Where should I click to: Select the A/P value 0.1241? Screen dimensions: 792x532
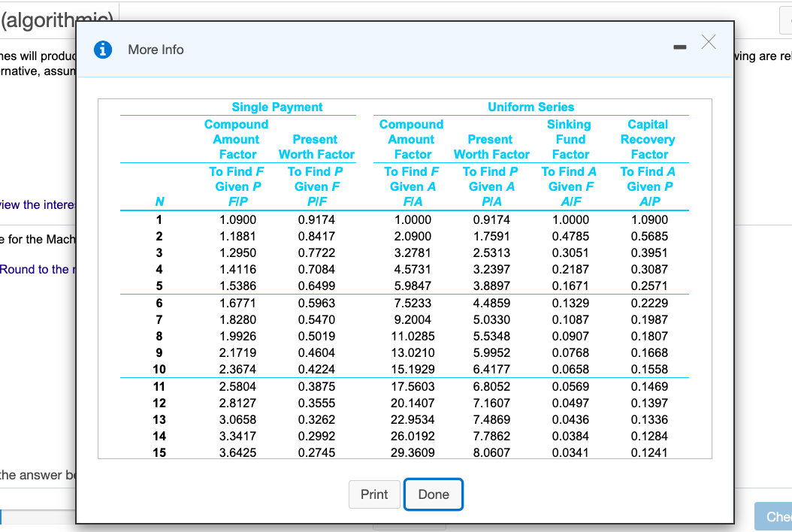tap(649, 452)
